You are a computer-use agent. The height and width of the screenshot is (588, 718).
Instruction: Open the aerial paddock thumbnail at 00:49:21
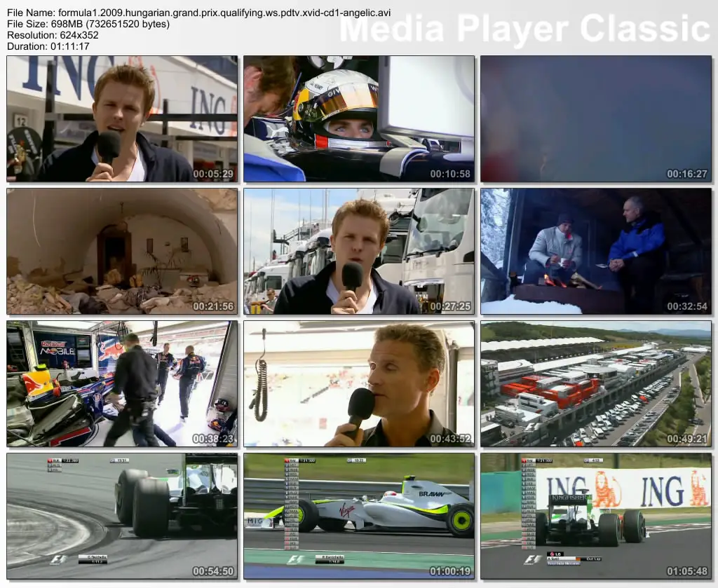point(596,384)
